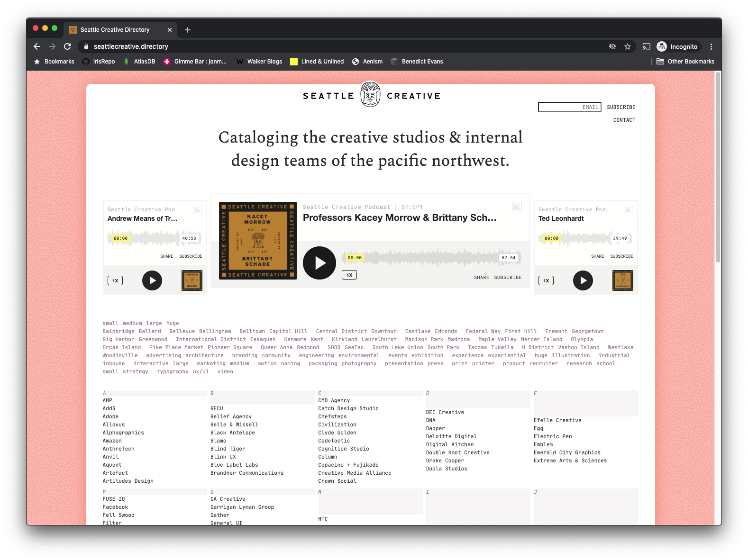
Task: Open the Bookmarks bookmark folder
Action: click(54, 62)
